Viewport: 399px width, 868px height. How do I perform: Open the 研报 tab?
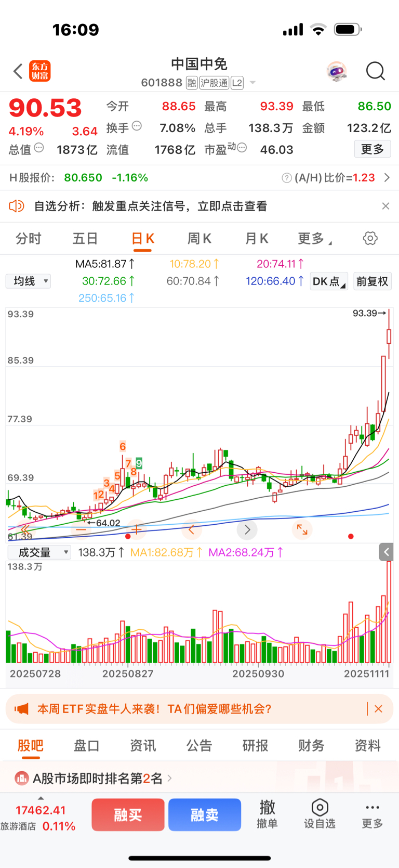(255, 746)
